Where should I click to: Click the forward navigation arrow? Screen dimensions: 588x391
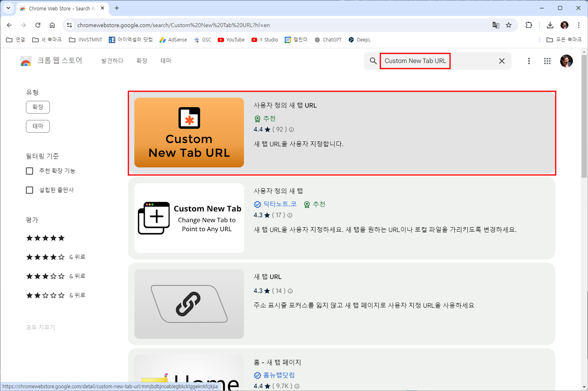pos(24,25)
